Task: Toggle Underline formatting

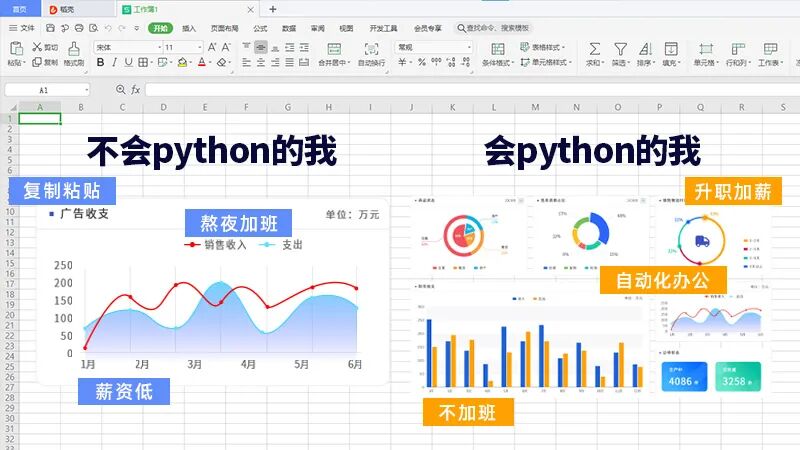Action: pyautogui.click(x=129, y=62)
